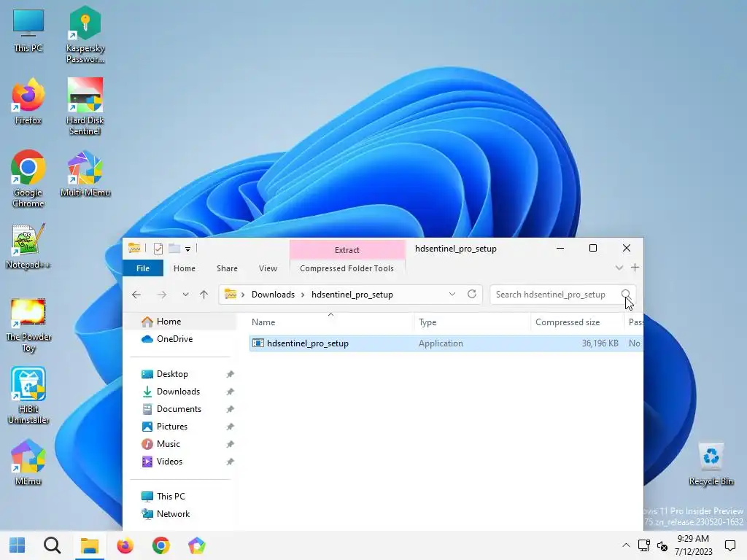Screen dimensions: 747x560
Task: Select the Compressed Folder Tools tab
Action: [347, 268]
